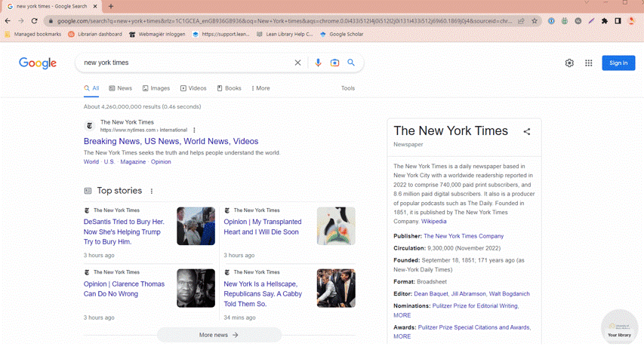Click the voice search microphone icon
The height and width of the screenshot is (362, 644).
pyautogui.click(x=318, y=63)
